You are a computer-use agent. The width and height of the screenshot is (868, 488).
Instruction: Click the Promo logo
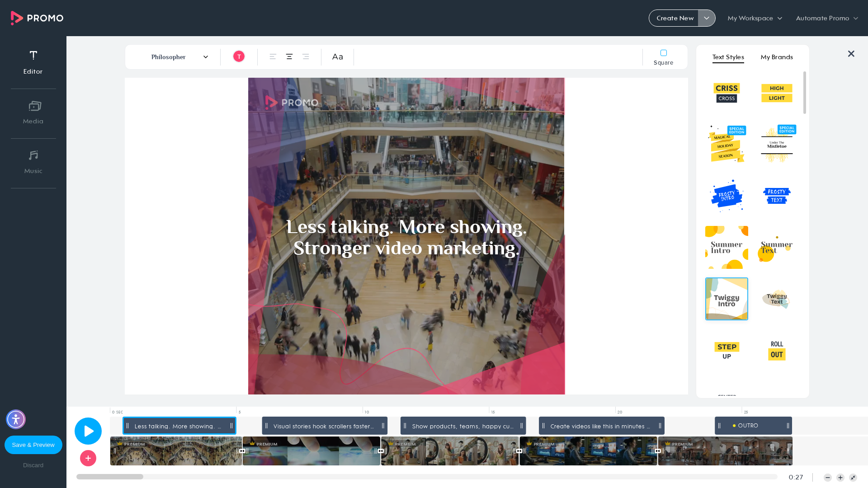pos(37,18)
